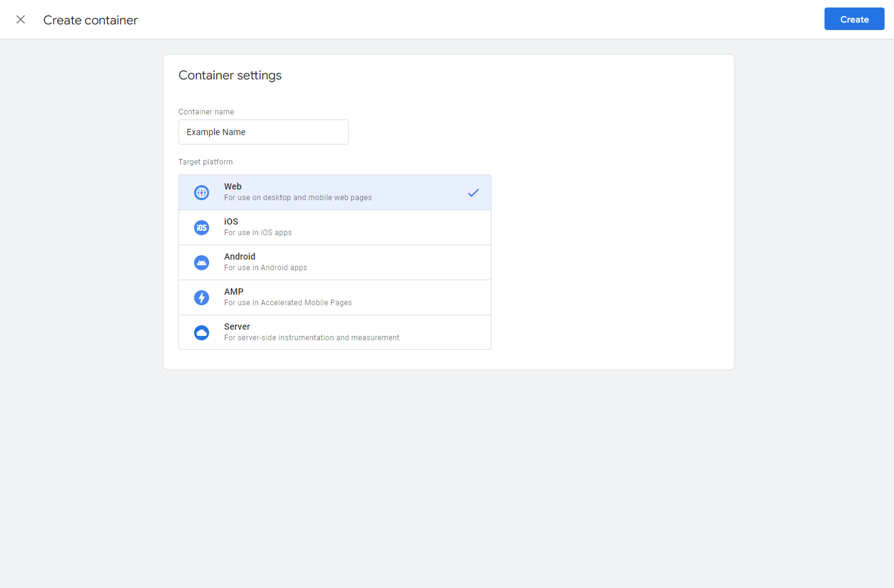894x588 pixels.
Task: Click 'For server-side instrumentation and measurement' text
Action: [x=312, y=338]
